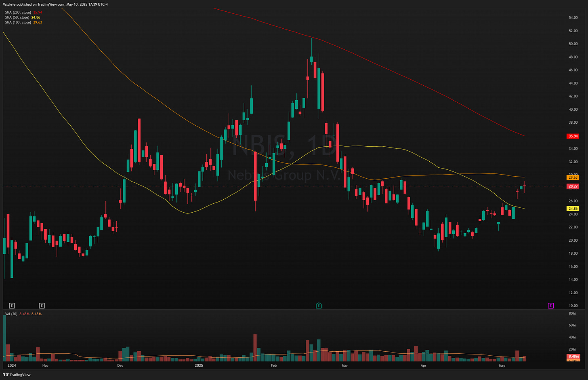This screenshot has width=588, height=380.
Task: Click the orange 29.63 SMA 100 price label
Action: point(573,177)
